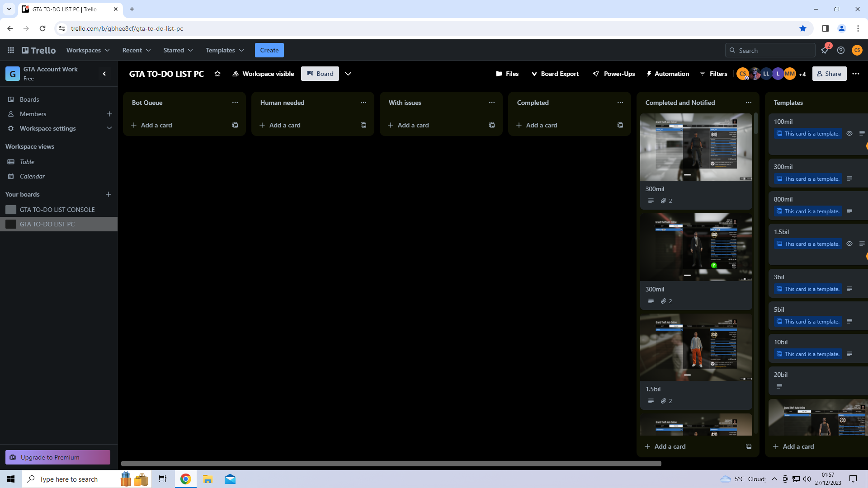Open the board's three-dot menu
This screenshot has width=868, height=488.
[x=856, y=74]
